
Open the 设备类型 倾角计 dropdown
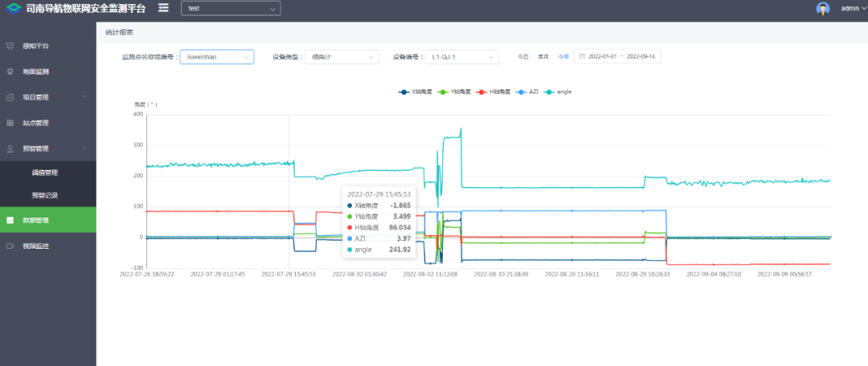342,57
